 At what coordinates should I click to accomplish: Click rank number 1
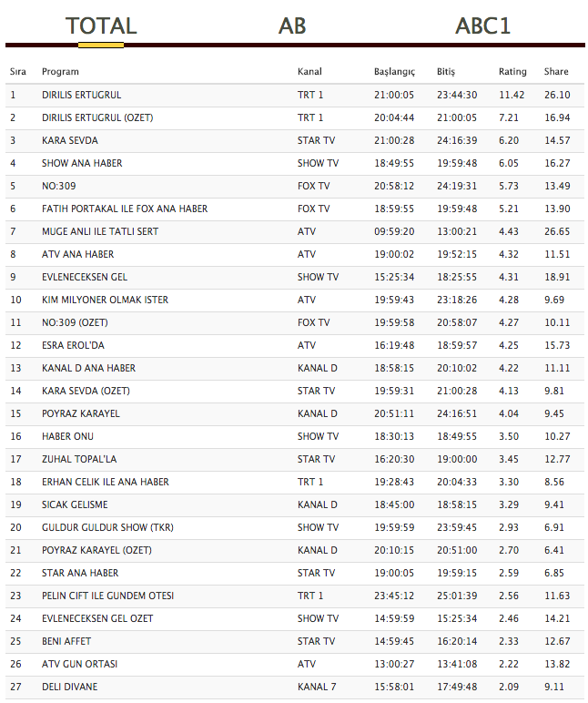click(x=13, y=95)
